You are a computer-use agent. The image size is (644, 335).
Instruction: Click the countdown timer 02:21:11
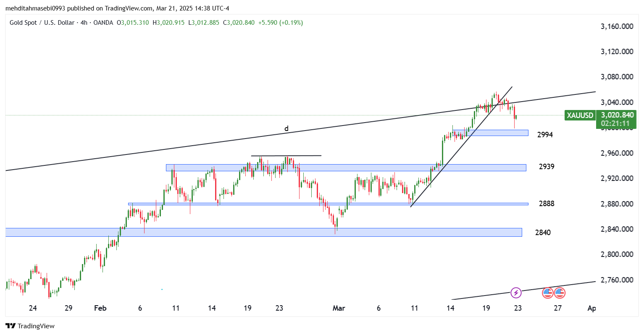click(615, 123)
